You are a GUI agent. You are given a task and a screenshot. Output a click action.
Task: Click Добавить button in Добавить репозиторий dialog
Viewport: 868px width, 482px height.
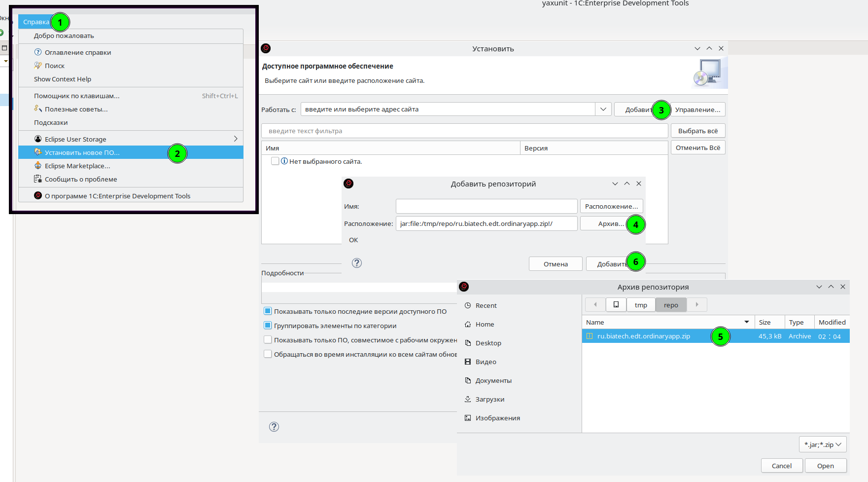point(613,264)
